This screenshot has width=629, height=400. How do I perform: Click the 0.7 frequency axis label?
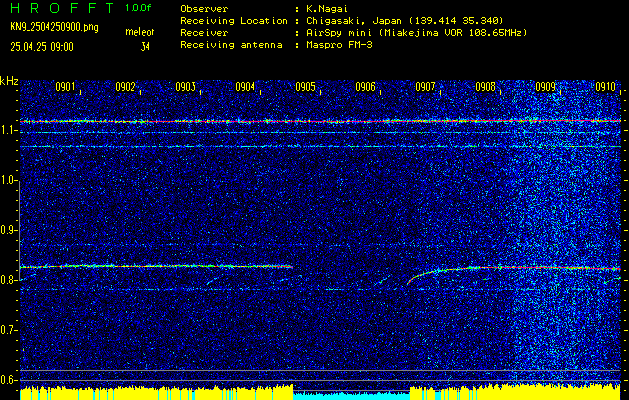8,330
